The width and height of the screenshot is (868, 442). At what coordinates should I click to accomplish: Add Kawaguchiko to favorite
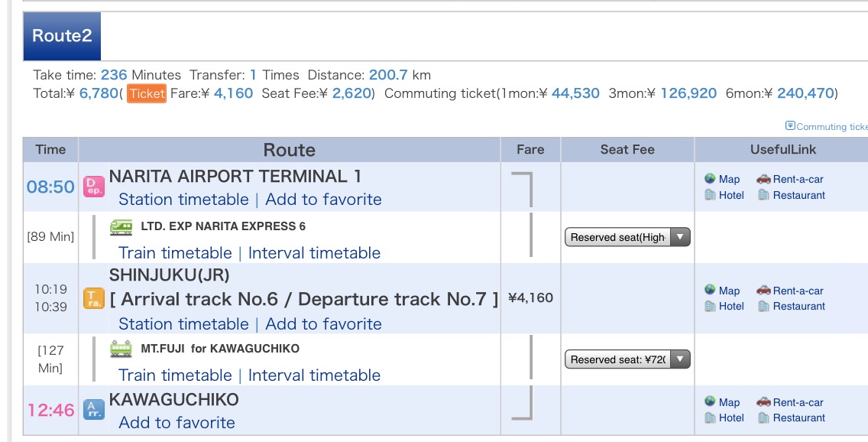tap(177, 423)
